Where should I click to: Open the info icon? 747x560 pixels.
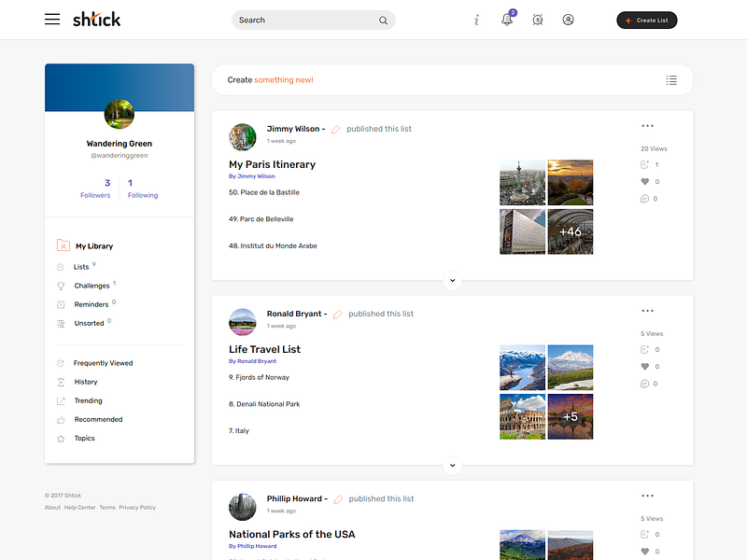click(x=476, y=20)
